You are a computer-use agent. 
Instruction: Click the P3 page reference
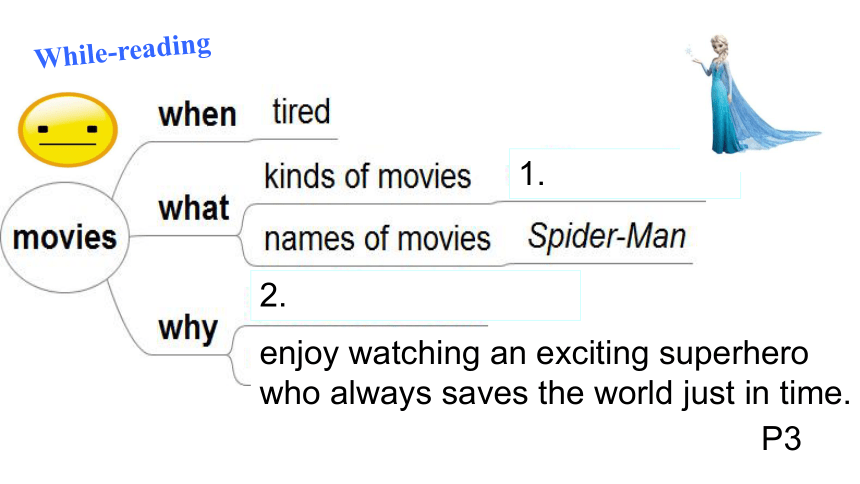pyautogui.click(x=782, y=439)
